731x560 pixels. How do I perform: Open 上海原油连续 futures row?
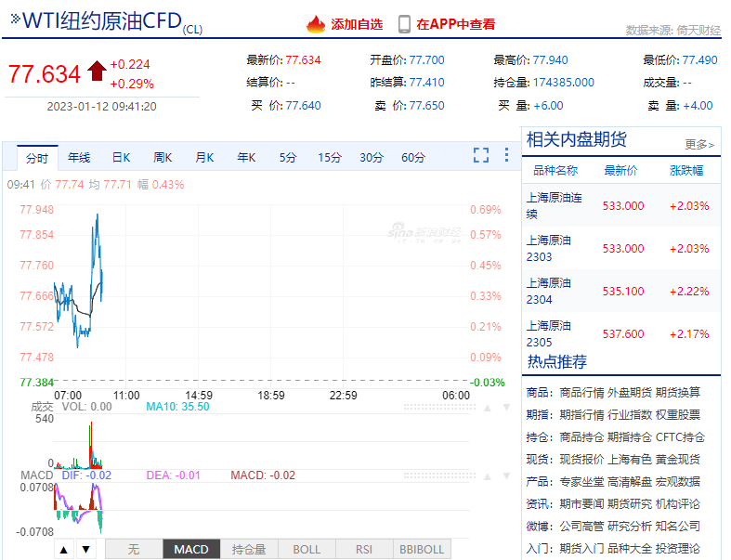tap(621, 205)
